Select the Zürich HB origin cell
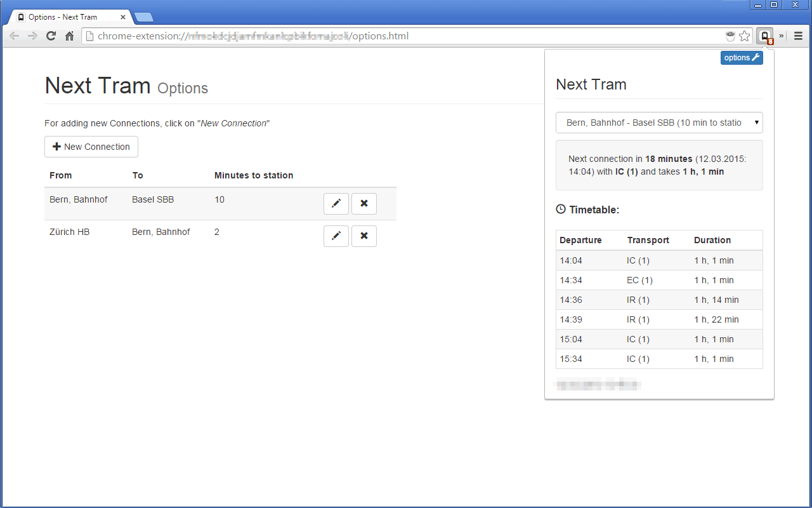Image resolution: width=812 pixels, height=508 pixels. [70, 232]
